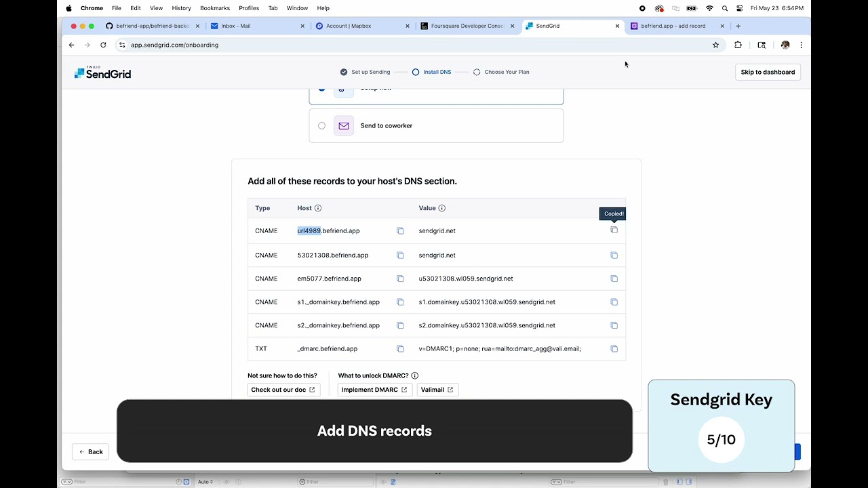Screen dimensions: 868x488
Task: Click the Wi-Fi status icon
Action: pyautogui.click(x=709, y=8)
